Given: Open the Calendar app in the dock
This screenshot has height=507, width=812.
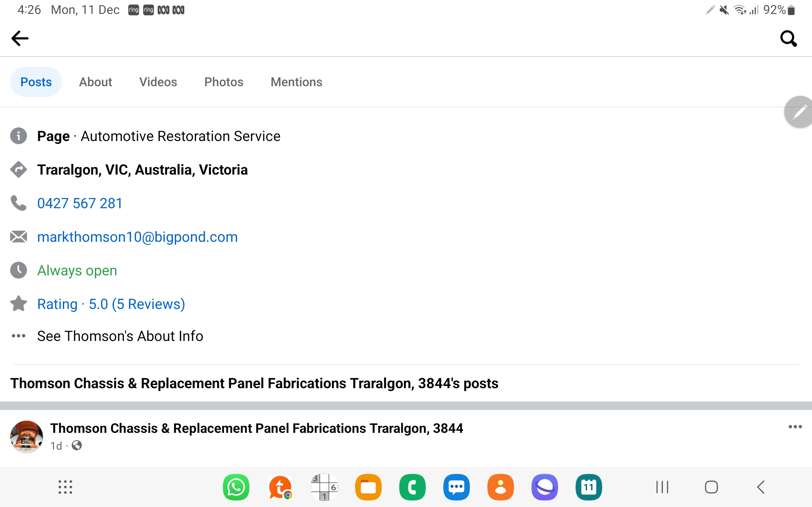Looking at the screenshot, I should pyautogui.click(x=588, y=487).
